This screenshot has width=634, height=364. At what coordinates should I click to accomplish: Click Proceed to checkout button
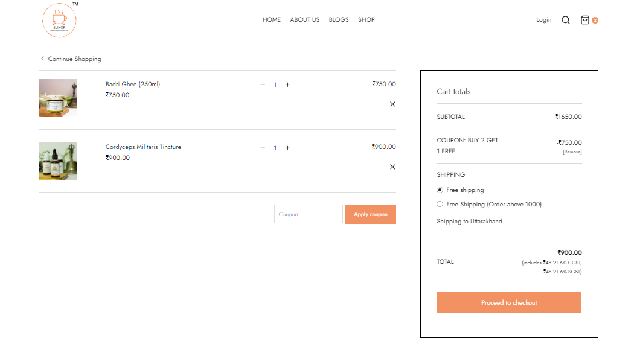click(x=508, y=302)
